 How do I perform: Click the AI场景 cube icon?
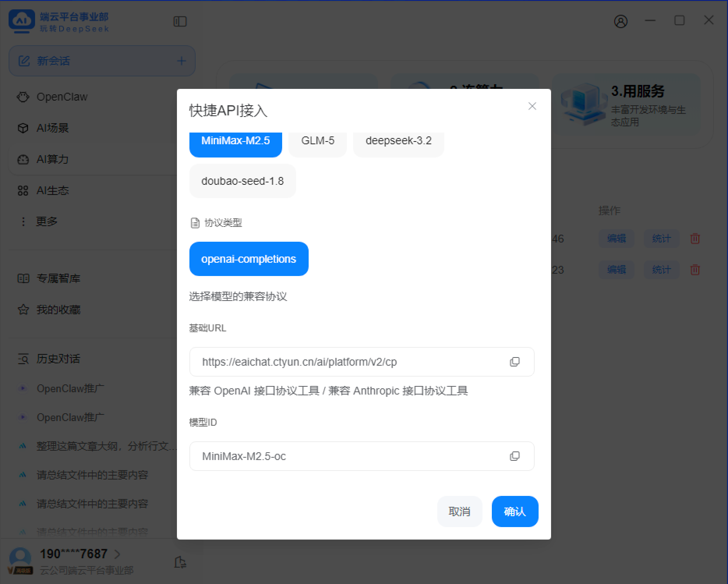(x=23, y=128)
